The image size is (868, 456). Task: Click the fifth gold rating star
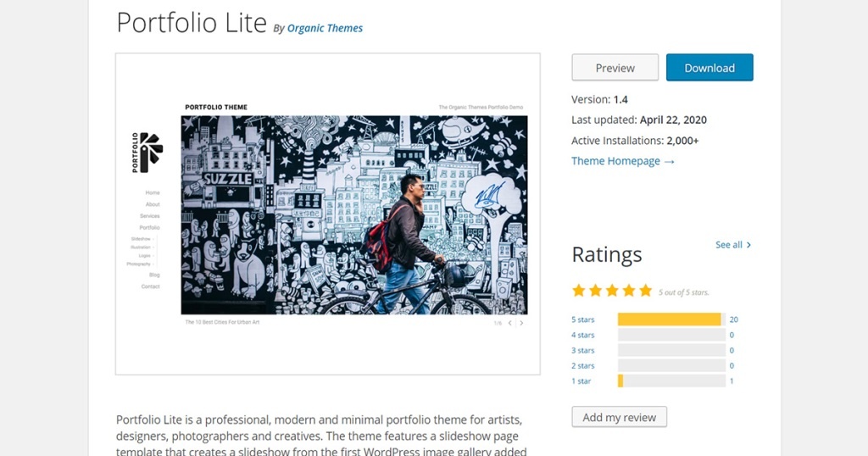click(645, 291)
